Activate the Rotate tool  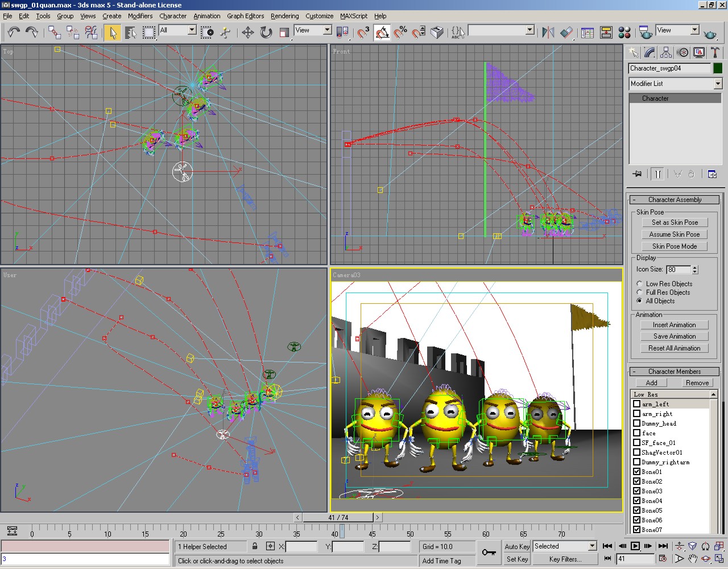tap(266, 32)
